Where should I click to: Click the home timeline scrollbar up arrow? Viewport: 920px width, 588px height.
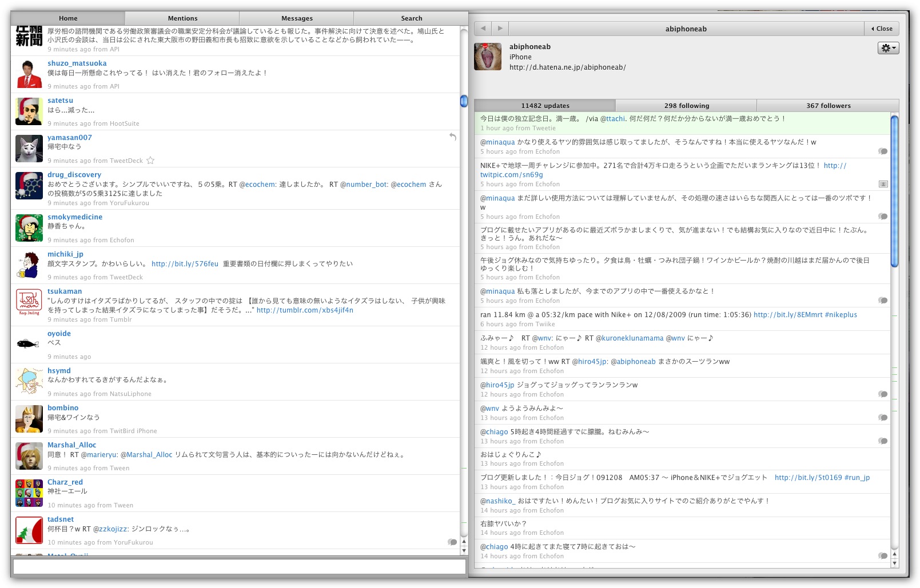pyautogui.click(x=464, y=542)
